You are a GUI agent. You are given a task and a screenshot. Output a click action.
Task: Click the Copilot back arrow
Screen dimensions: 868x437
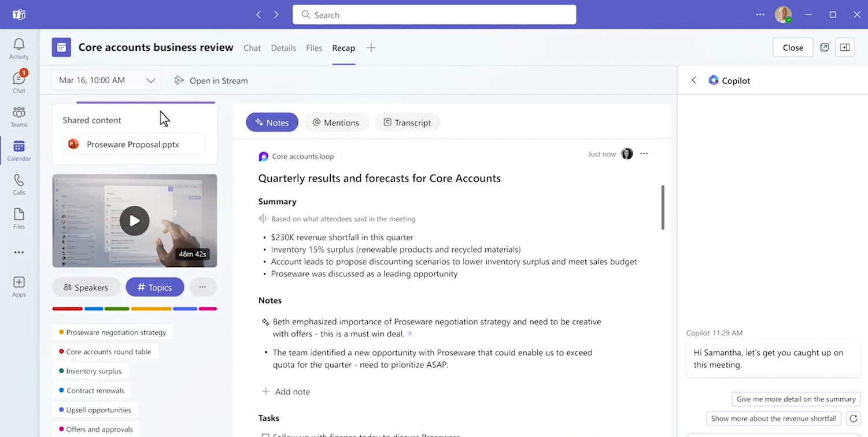(694, 80)
